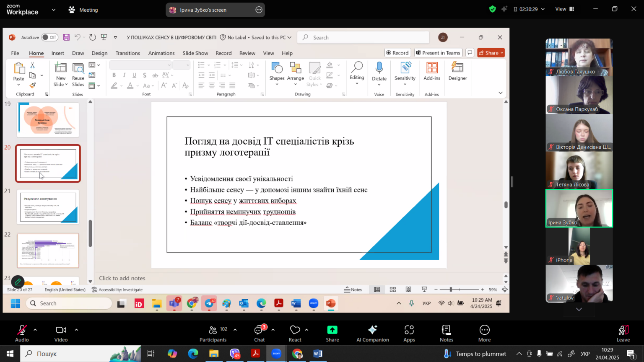Click the Present in Teams button
This screenshot has height=362, width=644.
[x=438, y=53]
